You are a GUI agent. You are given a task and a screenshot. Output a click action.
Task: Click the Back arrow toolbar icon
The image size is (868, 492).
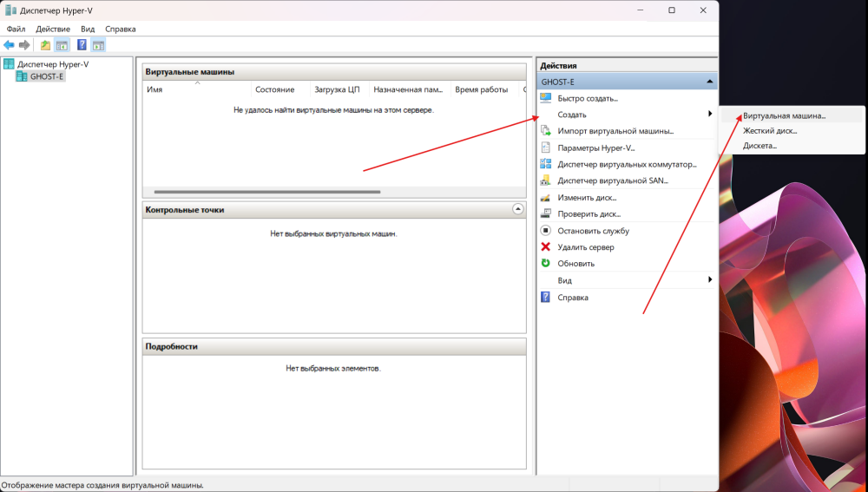point(9,45)
